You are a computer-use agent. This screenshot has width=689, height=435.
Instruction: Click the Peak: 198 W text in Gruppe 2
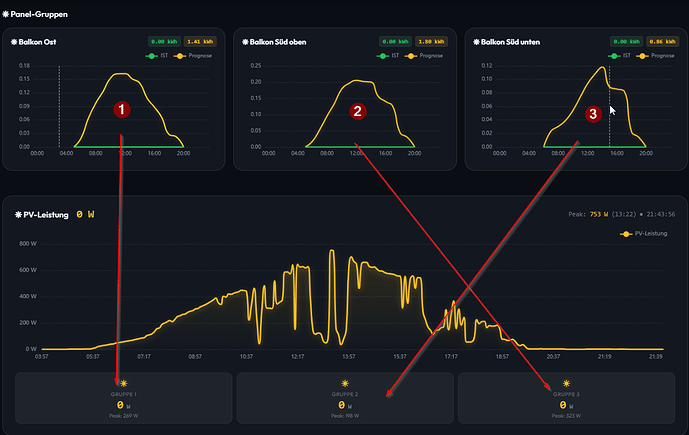(x=345, y=416)
